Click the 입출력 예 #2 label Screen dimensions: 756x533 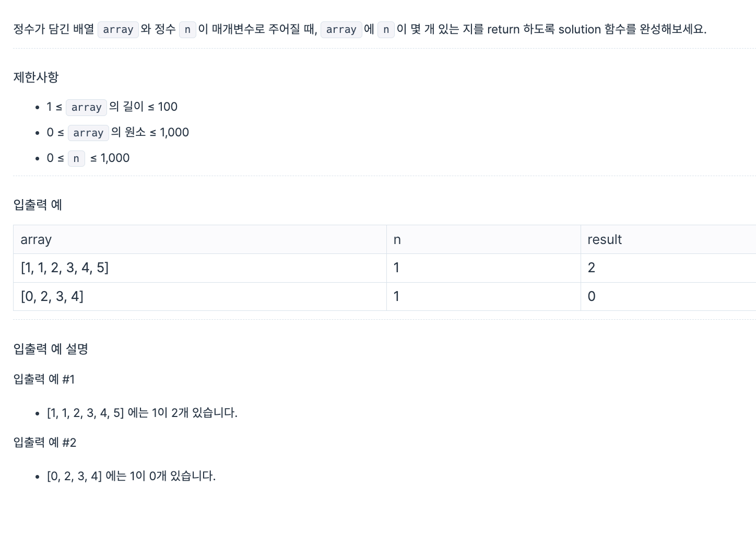click(x=45, y=443)
